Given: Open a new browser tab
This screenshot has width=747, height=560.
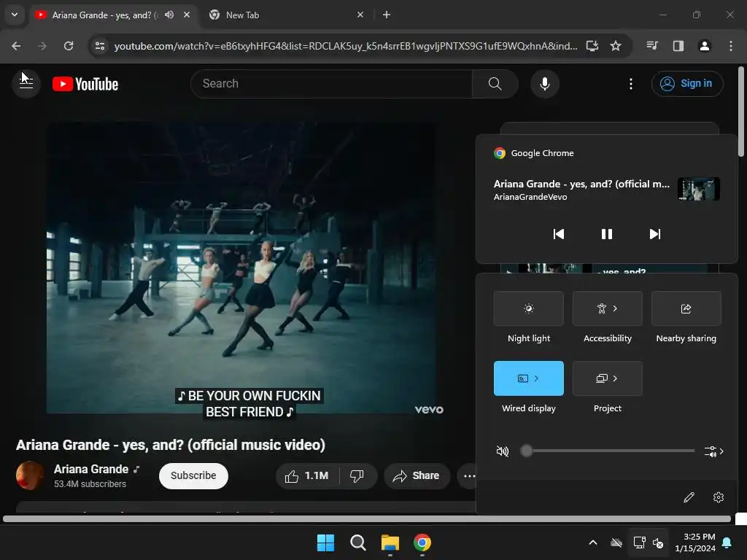Looking at the screenshot, I should (387, 15).
